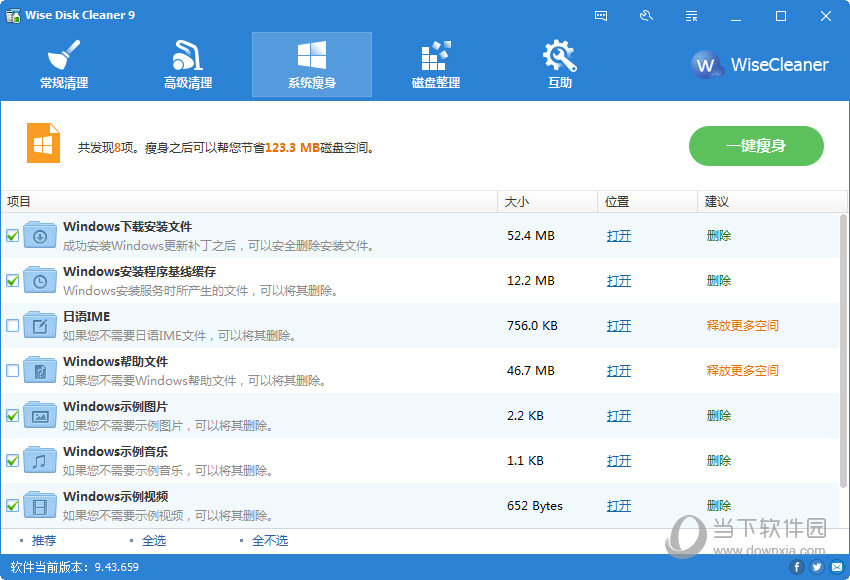The height and width of the screenshot is (580, 850).
Task: Uncheck Windows示例音乐 checkbox
Action: click(x=12, y=461)
